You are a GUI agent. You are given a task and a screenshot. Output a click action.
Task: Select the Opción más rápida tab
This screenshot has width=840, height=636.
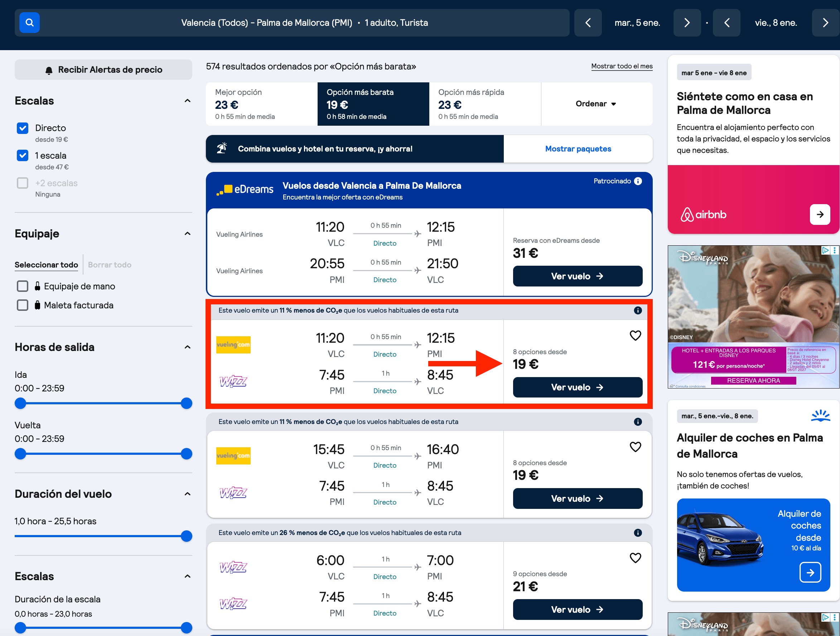(x=485, y=103)
